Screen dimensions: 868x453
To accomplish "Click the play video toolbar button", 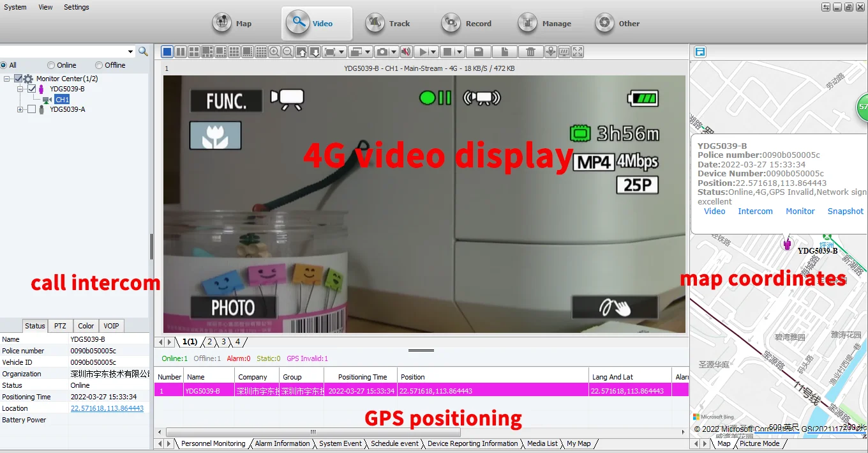I will click(x=423, y=52).
